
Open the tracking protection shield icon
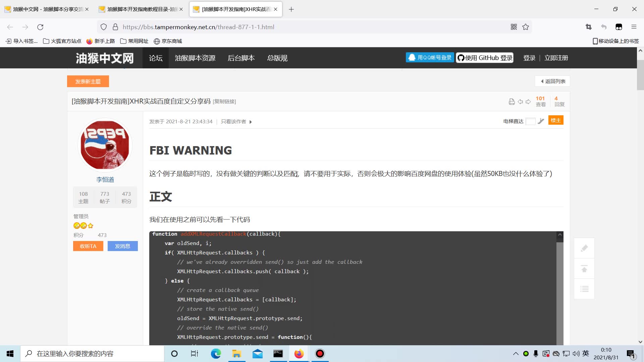tap(104, 27)
